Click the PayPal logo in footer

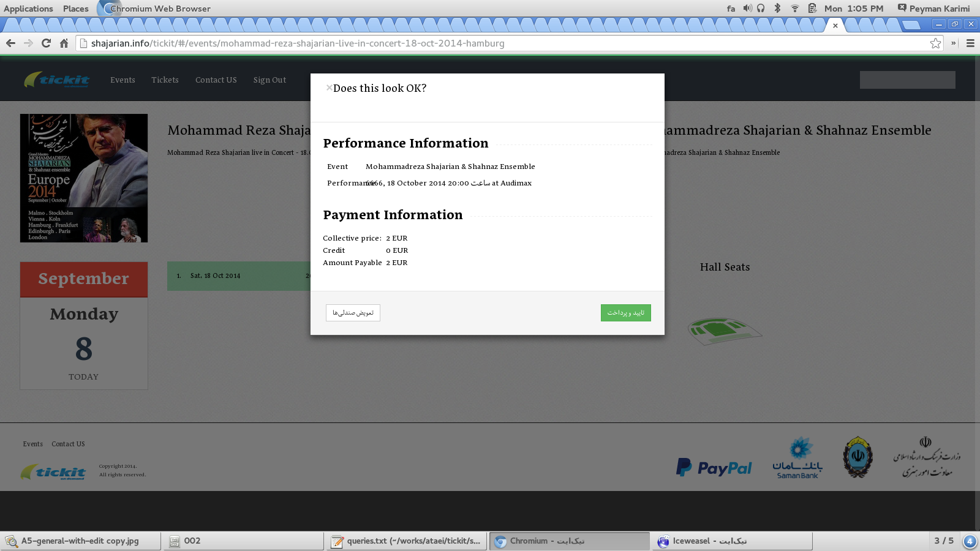click(714, 468)
